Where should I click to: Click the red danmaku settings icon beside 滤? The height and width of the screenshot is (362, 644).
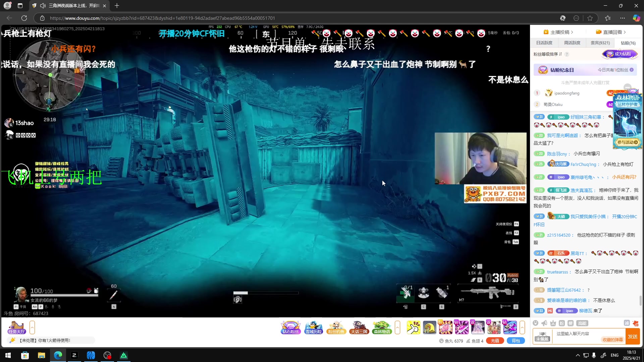coord(635,323)
